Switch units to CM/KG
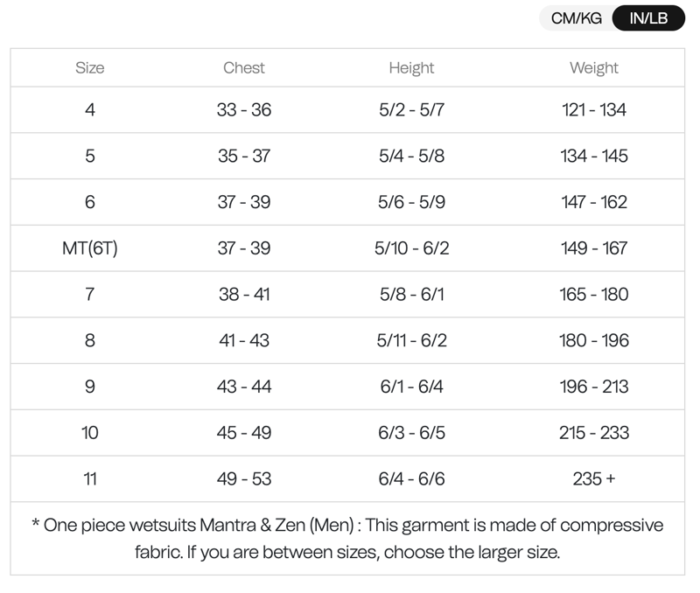Image resolution: width=700 pixels, height=593 pixels. click(576, 18)
